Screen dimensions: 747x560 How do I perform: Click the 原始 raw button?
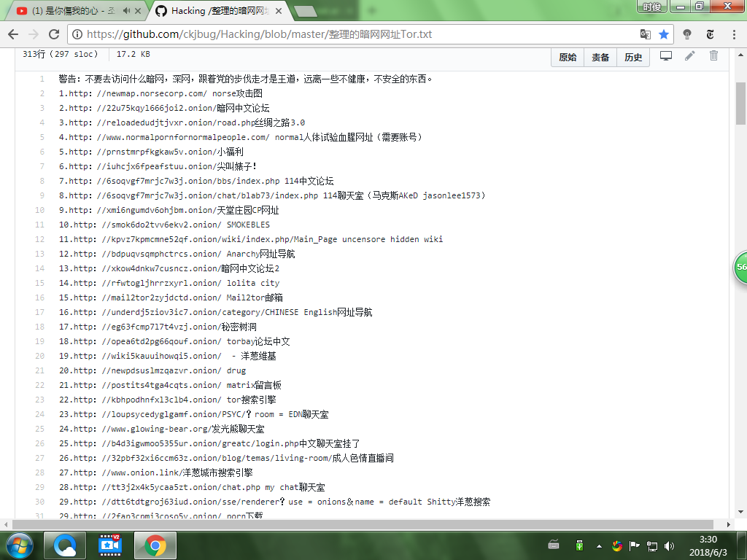[x=568, y=58]
